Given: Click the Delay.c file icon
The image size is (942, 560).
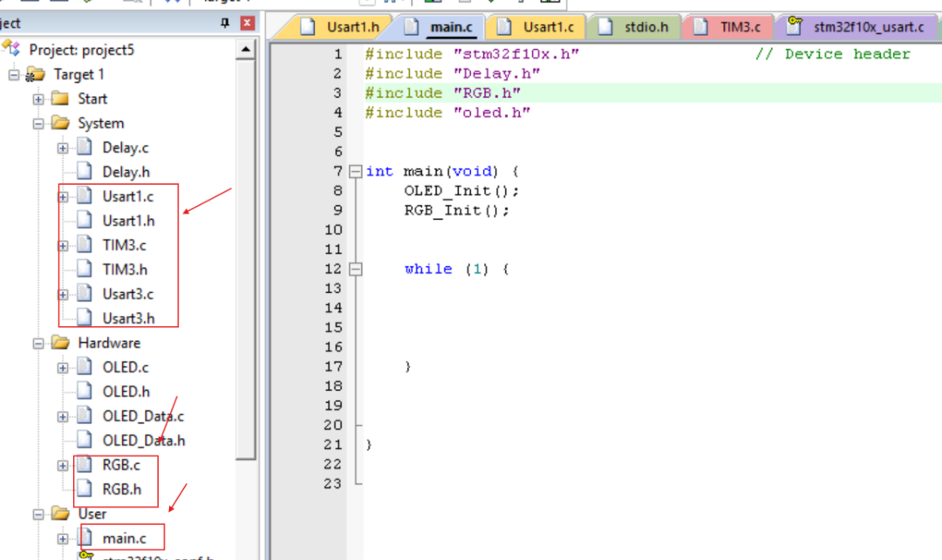Looking at the screenshot, I should tap(85, 147).
